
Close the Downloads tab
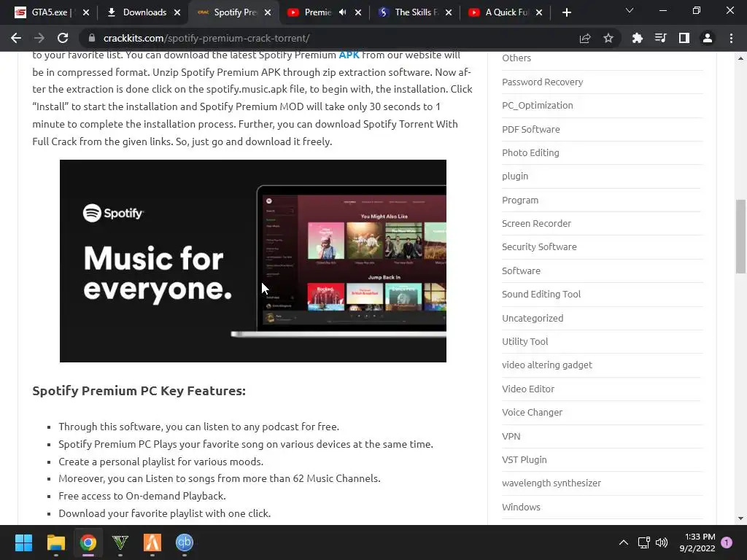click(177, 12)
